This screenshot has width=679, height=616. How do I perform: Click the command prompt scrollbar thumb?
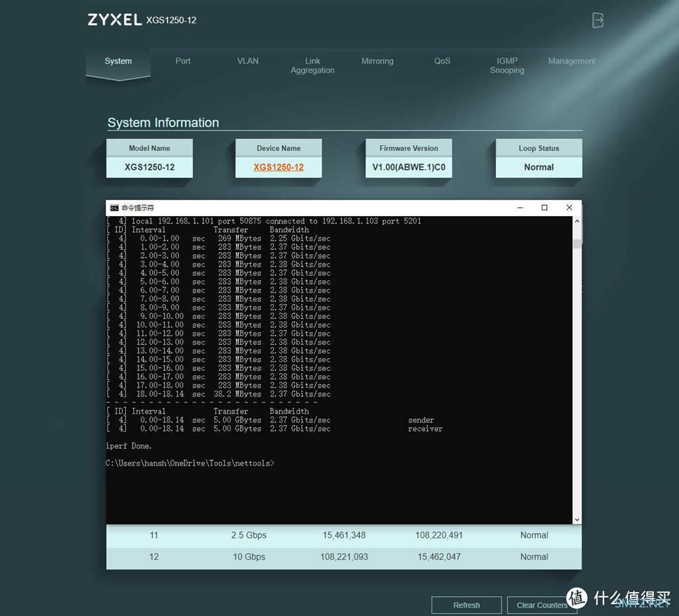577,244
